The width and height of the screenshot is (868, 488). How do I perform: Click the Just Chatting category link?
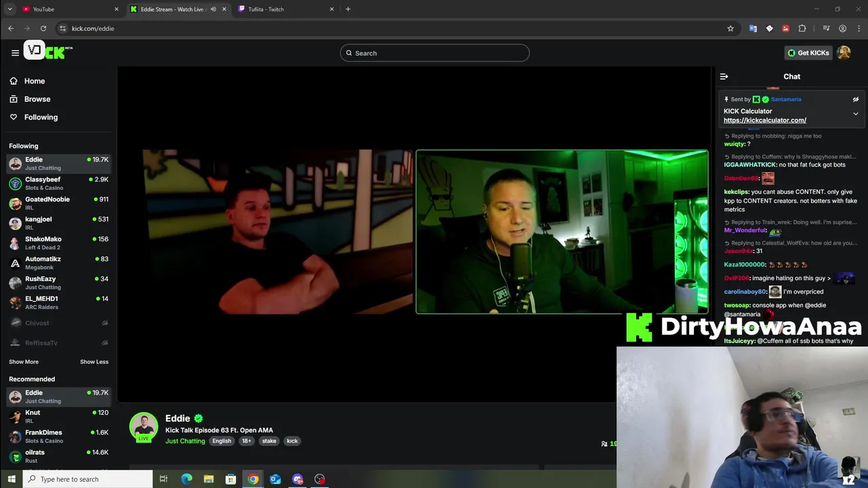click(x=185, y=441)
